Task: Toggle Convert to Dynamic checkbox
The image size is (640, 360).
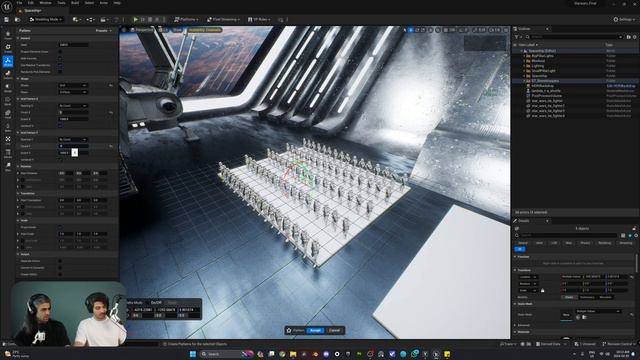Action: (x=60, y=268)
